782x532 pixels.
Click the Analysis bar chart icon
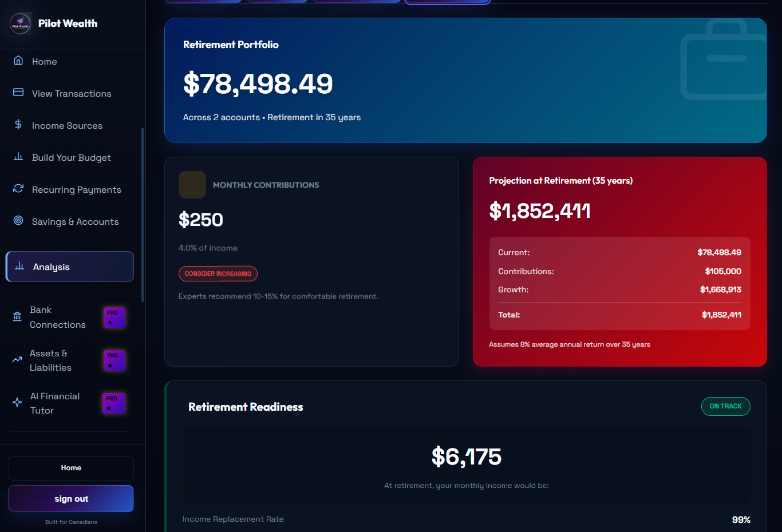point(19,266)
